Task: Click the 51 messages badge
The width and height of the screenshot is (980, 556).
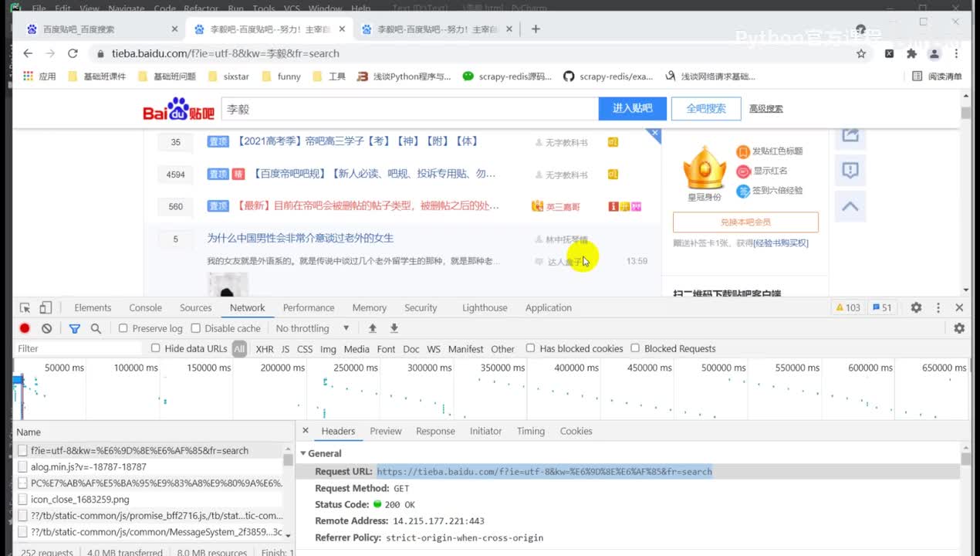Action: point(881,307)
